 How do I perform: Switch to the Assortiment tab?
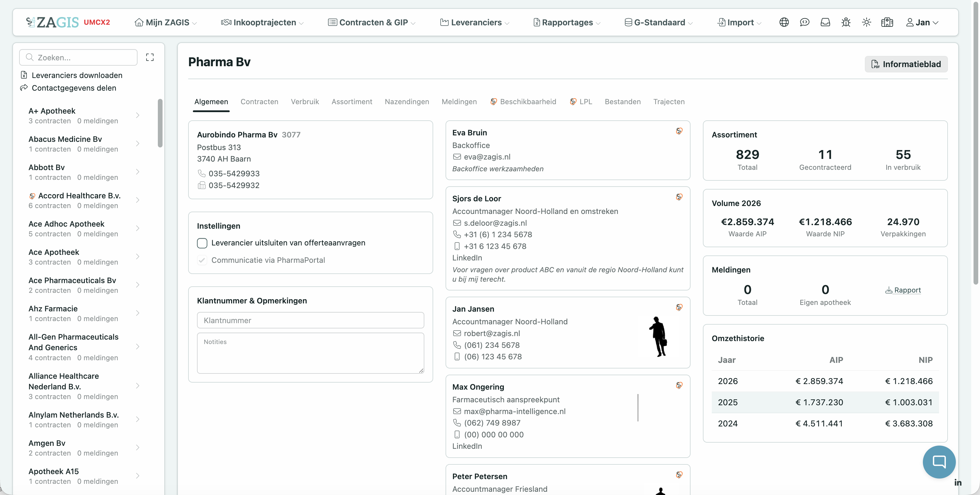point(352,102)
